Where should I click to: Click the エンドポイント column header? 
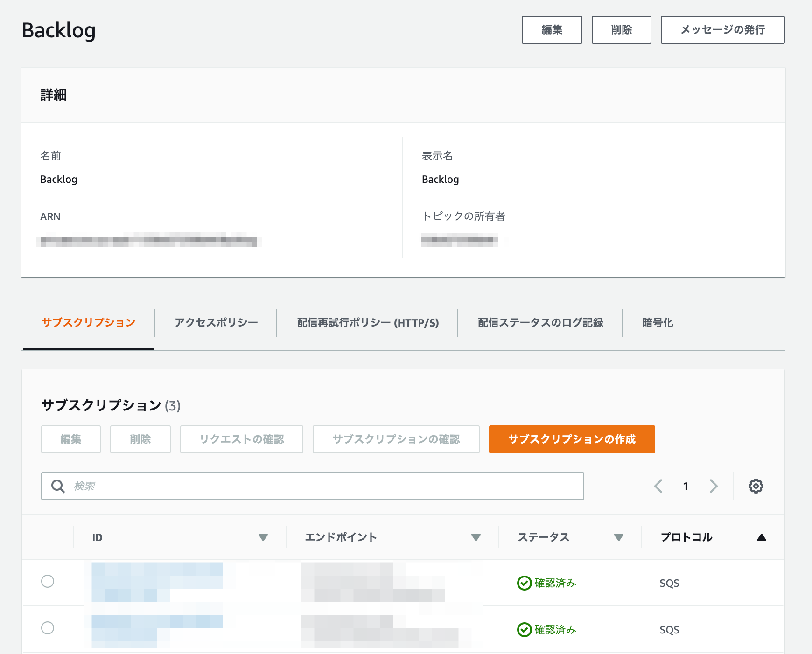click(341, 537)
